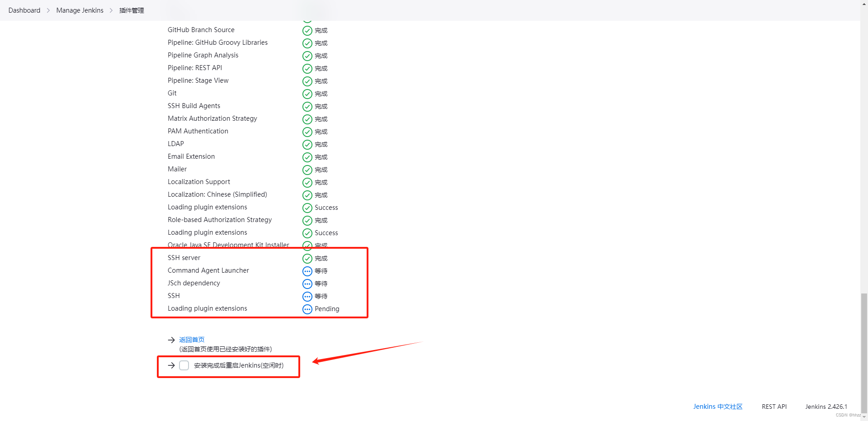The width and height of the screenshot is (868, 421).
Task: Open the Jenkins 中文社区 link
Action: click(x=718, y=407)
